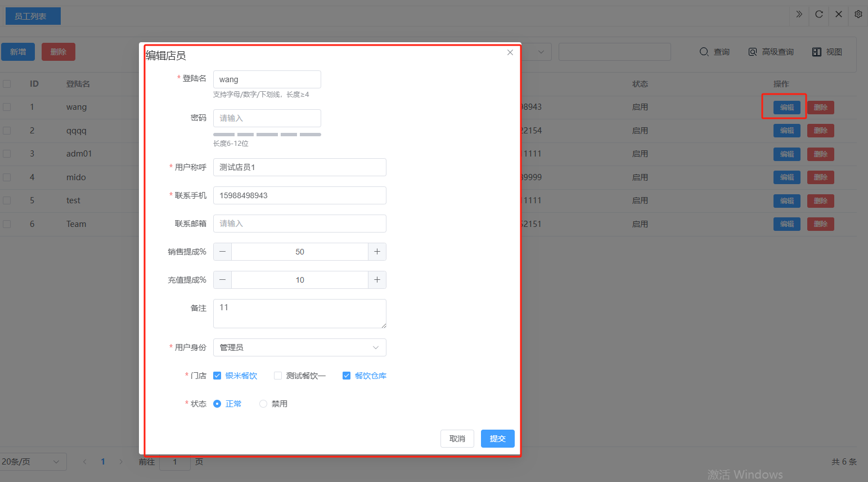Click the 提交 button
This screenshot has height=482, width=868.
(497, 439)
